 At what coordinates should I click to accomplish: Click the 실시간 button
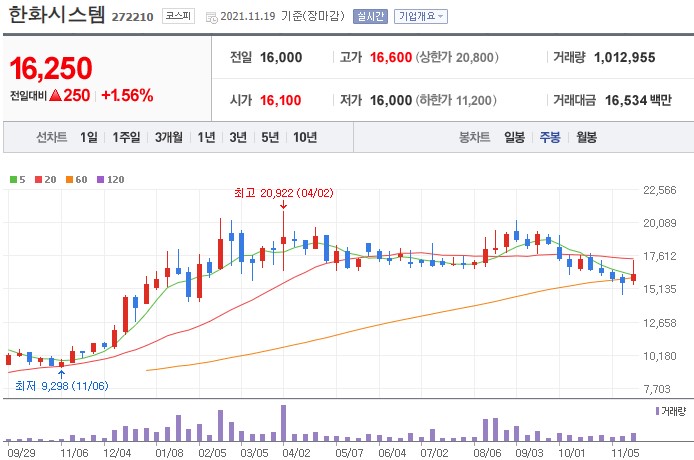370,16
